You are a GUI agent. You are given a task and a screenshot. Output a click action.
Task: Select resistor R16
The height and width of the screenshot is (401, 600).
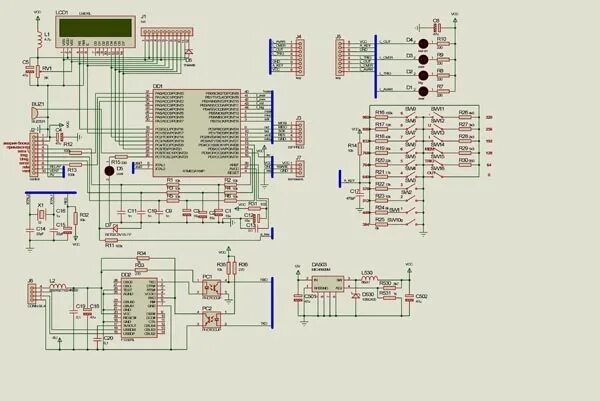pyautogui.click(x=382, y=117)
